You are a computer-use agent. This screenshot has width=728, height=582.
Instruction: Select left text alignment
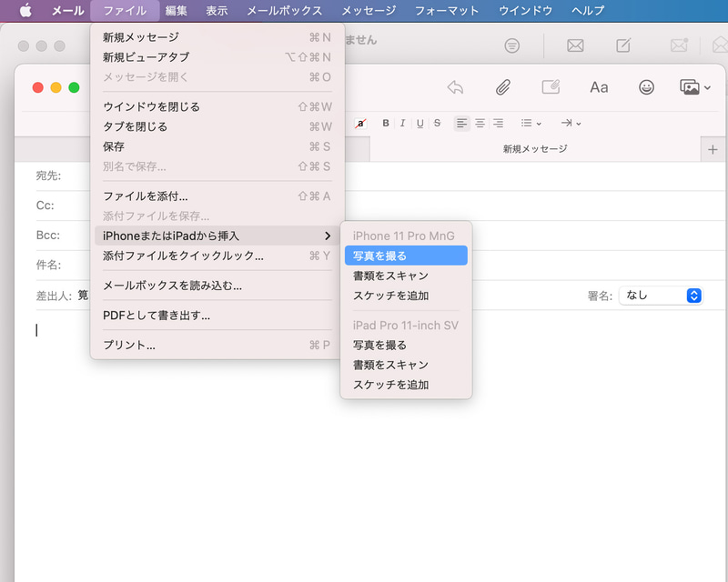461,123
